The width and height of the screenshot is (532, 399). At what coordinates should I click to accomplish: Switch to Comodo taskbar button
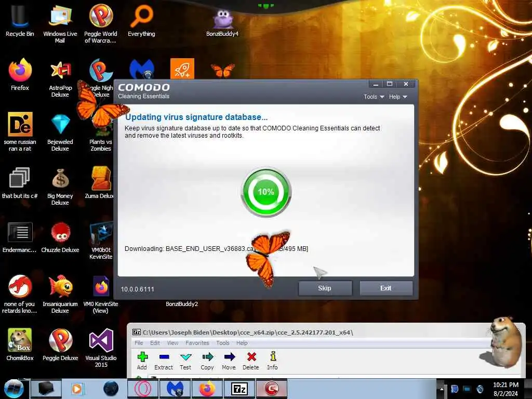click(x=272, y=389)
